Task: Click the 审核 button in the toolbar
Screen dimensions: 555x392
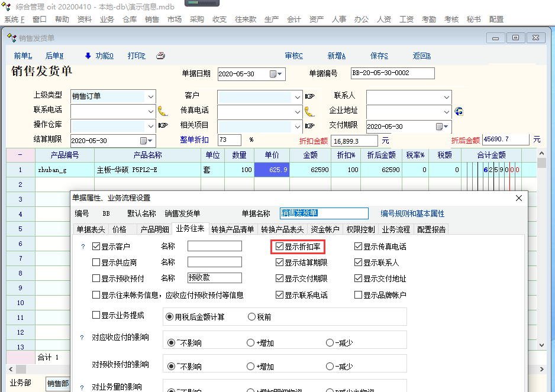Action: click(293, 56)
